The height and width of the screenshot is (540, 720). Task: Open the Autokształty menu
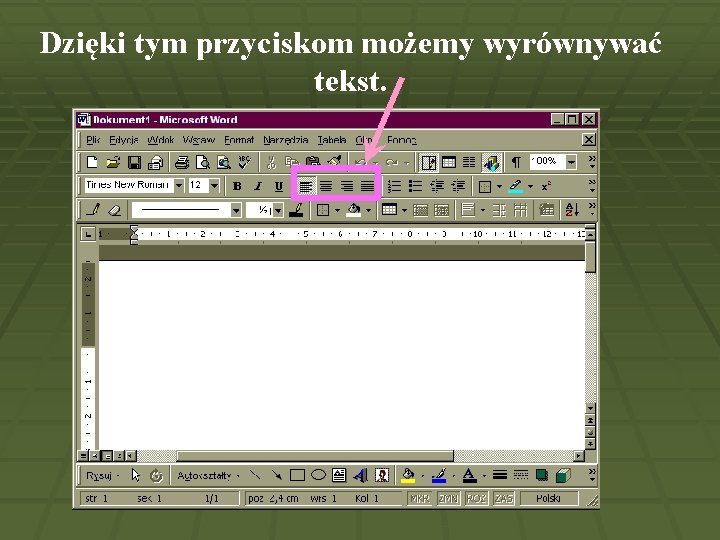(x=208, y=475)
